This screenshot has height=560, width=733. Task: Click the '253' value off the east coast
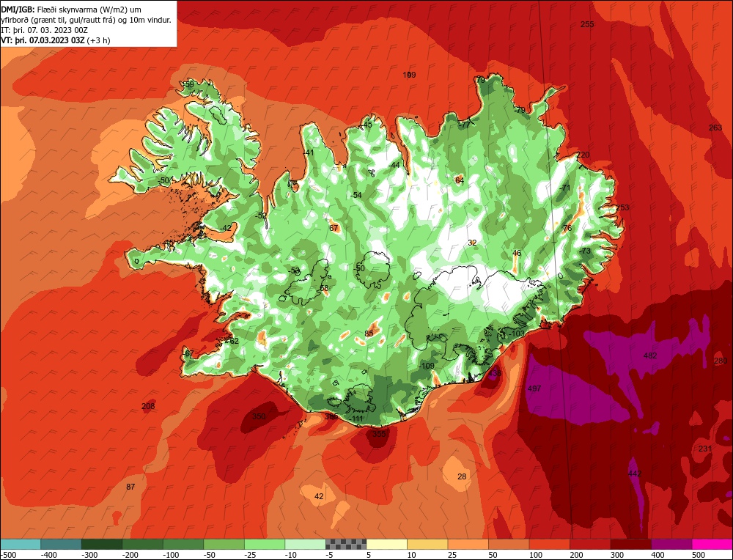(622, 207)
